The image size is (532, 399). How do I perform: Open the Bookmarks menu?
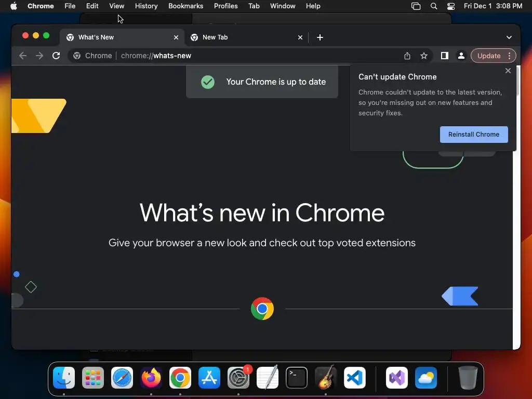(185, 6)
